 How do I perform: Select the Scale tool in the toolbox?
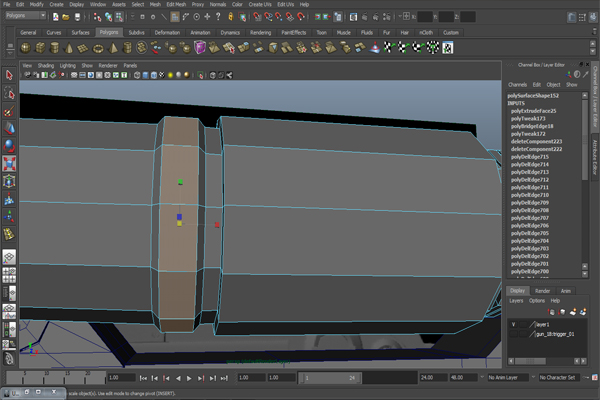coord(9,163)
